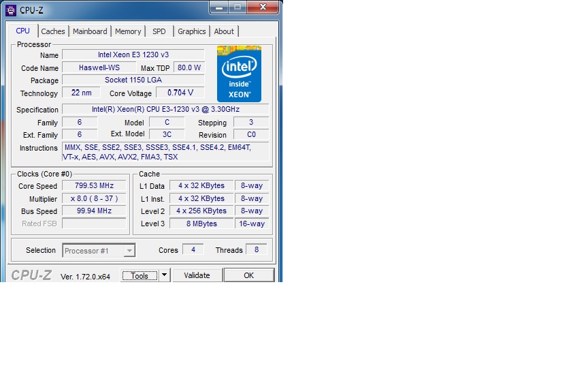This screenshot has height=368, width=588.
Task: Click the empty Rated FSB field
Action: pyautogui.click(x=94, y=224)
